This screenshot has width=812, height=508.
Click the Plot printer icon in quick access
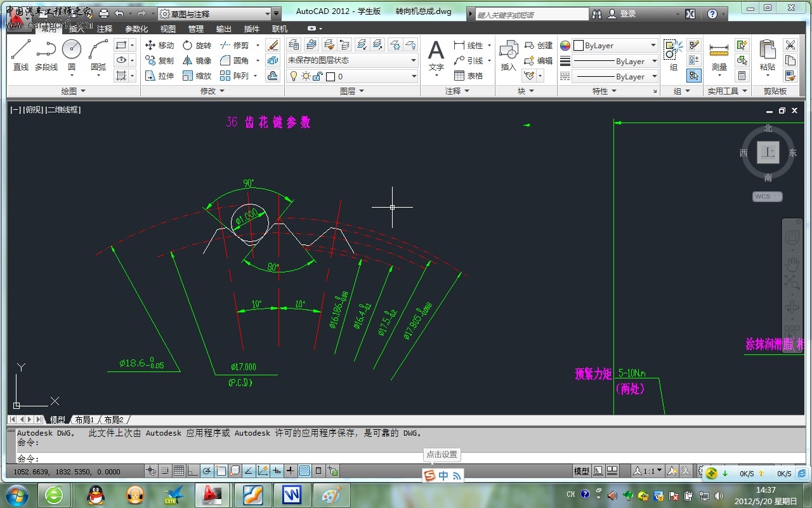pyautogui.click(x=104, y=13)
